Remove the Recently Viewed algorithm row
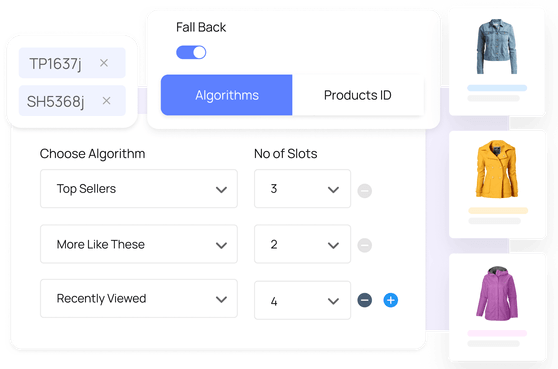558x369 pixels. [364, 300]
